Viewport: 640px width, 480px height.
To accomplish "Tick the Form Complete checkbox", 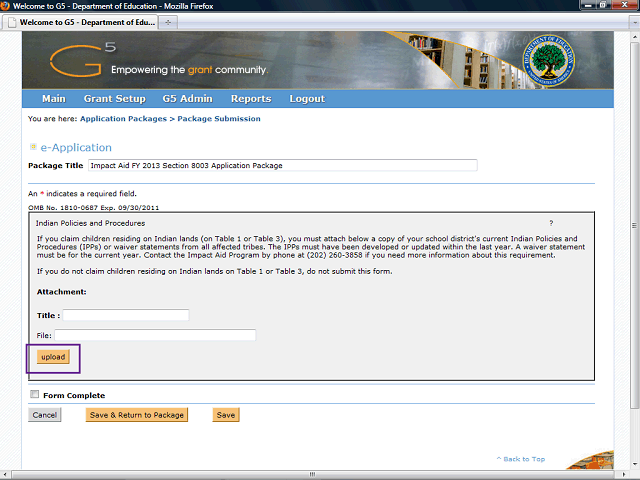I will pos(35,394).
